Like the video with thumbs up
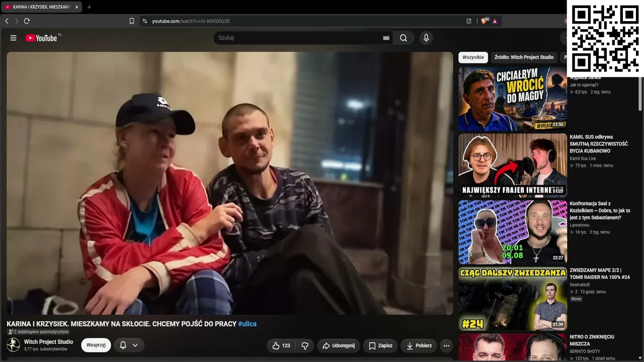This screenshot has height=362, width=644. pos(281,346)
